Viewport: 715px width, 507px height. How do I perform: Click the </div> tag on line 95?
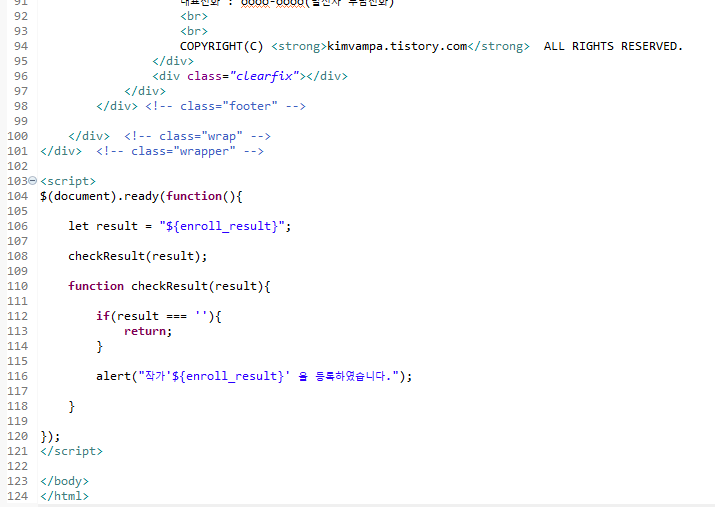(173, 61)
